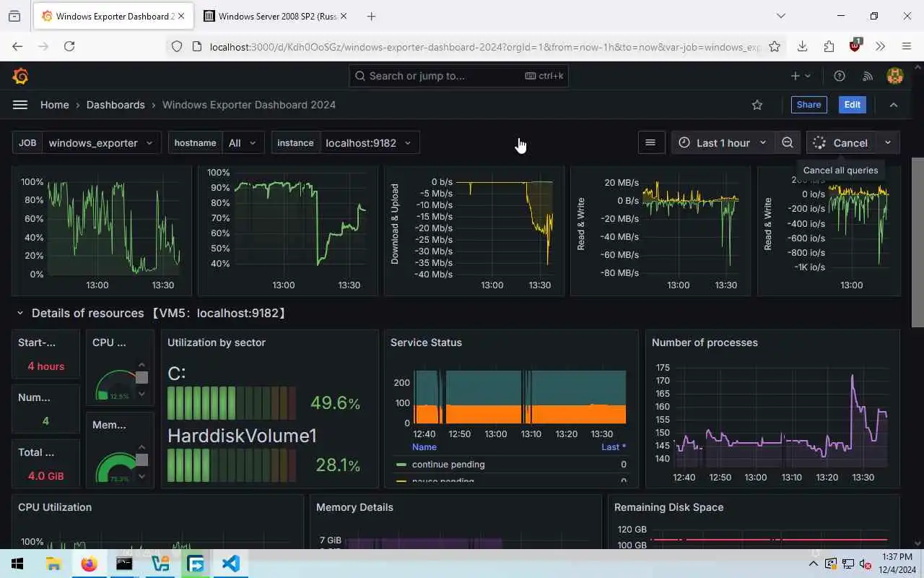The height and width of the screenshot is (578, 924).
Task: Go to Dashboards breadcrumb
Action: tap(115, 105)
